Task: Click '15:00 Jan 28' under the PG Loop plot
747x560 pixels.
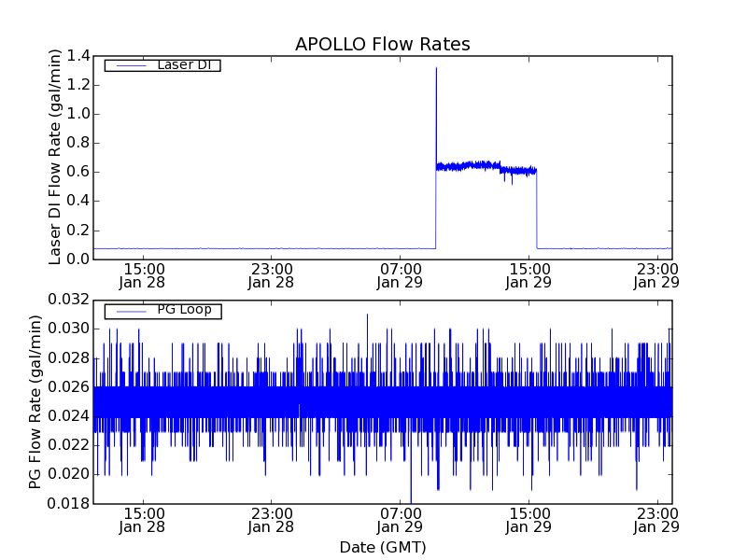Action: pos(143,521)
